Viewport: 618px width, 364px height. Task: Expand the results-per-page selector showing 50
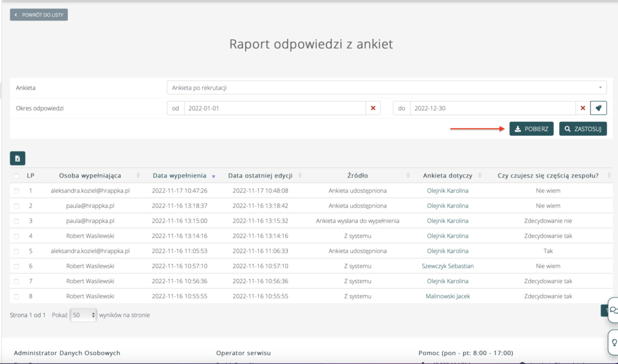(x=83, y=315)
